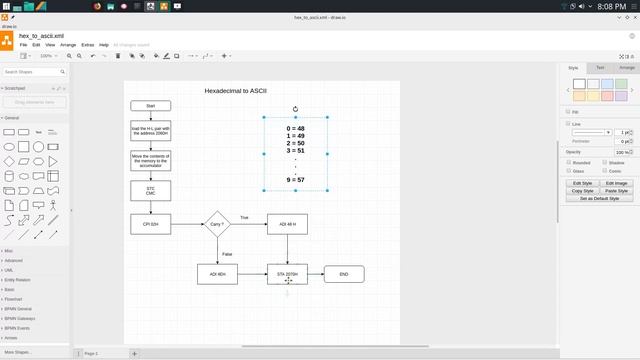Click the redo arrow icon
This screenshot has width=640, height=360.
click(104, 56)
